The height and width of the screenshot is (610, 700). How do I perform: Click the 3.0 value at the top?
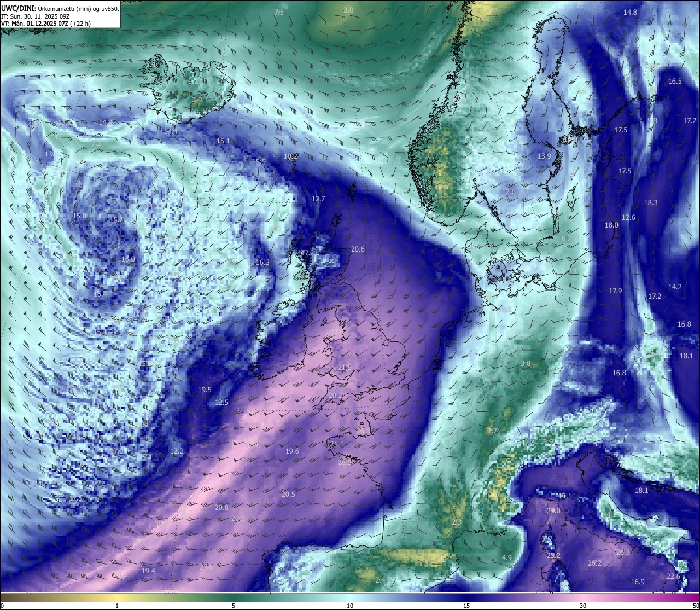(x=348, y=10)
